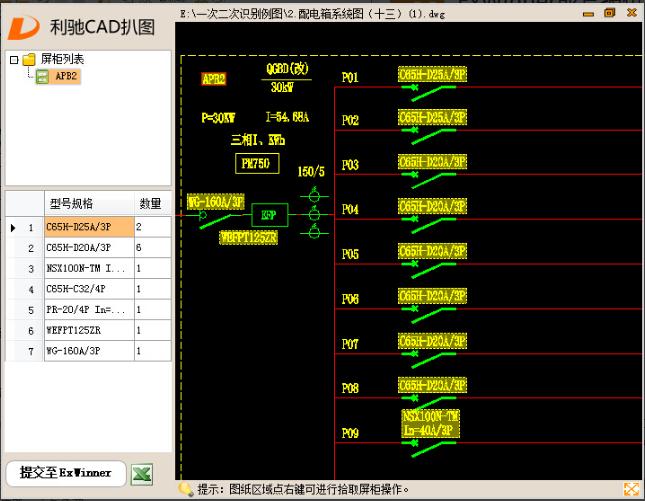Click the 屏柜列表 folder icon
Image resolution: width=645 pixels, height=501 pixels.
pos(29,59)
